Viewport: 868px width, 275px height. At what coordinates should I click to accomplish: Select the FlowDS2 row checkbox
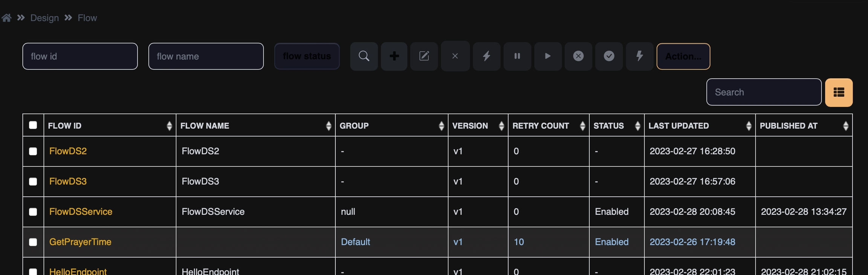click(33, 151)
